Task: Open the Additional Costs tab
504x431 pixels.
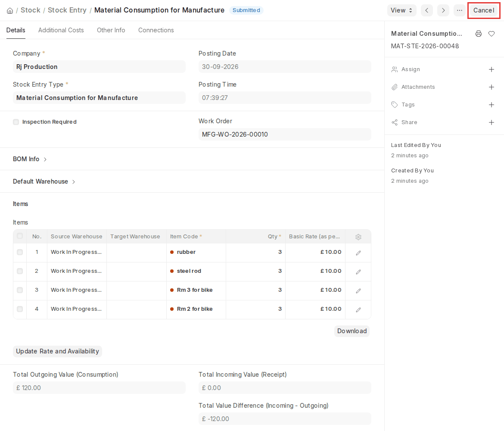Action: 61,30
